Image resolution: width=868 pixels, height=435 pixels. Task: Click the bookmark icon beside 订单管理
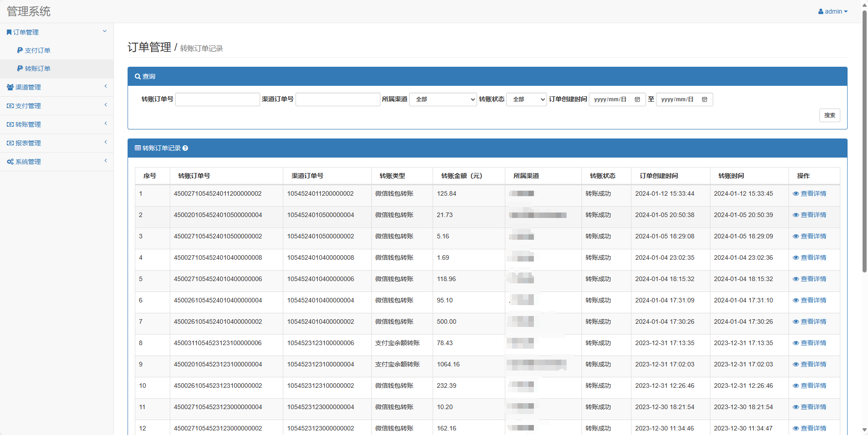(9, 32)
